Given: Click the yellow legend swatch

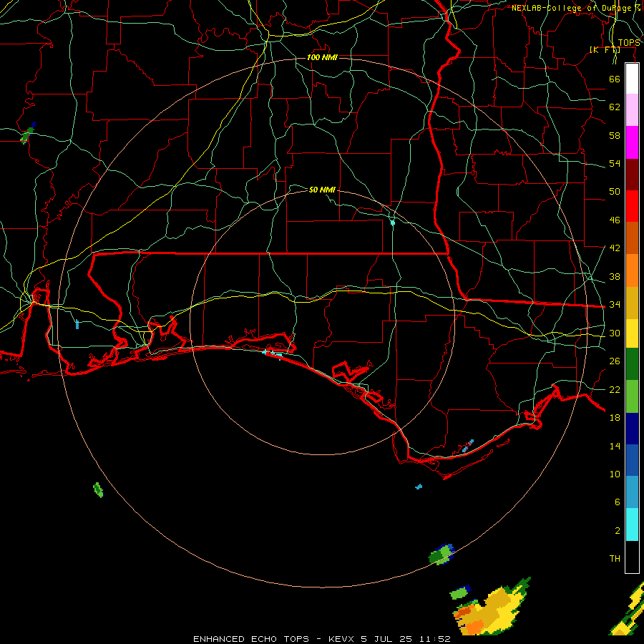Looking at the screenshot, I should 632,333.
